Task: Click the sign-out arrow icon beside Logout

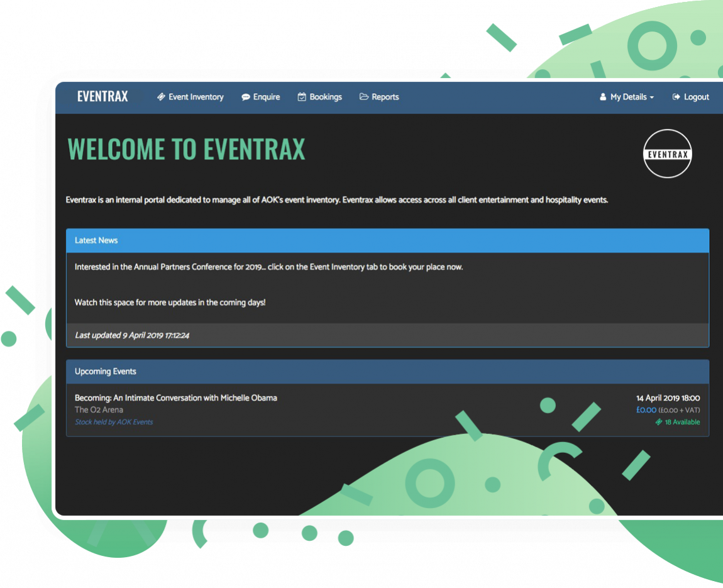Action: click(x=676, y=97)
